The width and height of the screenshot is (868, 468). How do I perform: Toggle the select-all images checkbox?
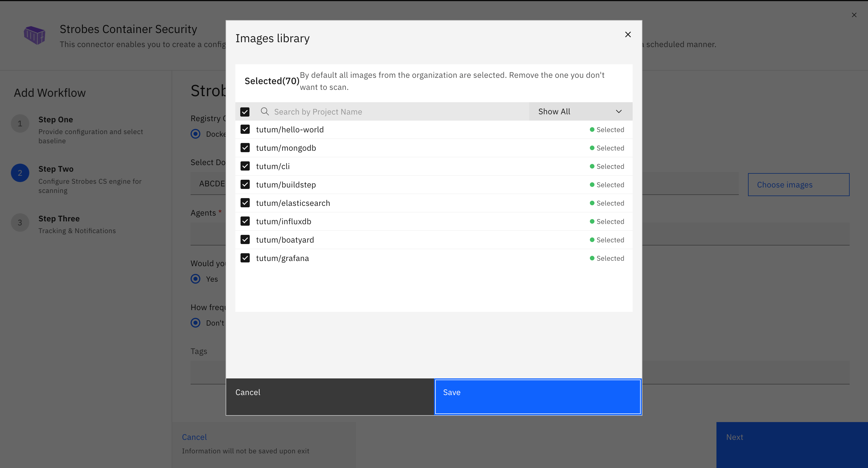pos(245,111)
